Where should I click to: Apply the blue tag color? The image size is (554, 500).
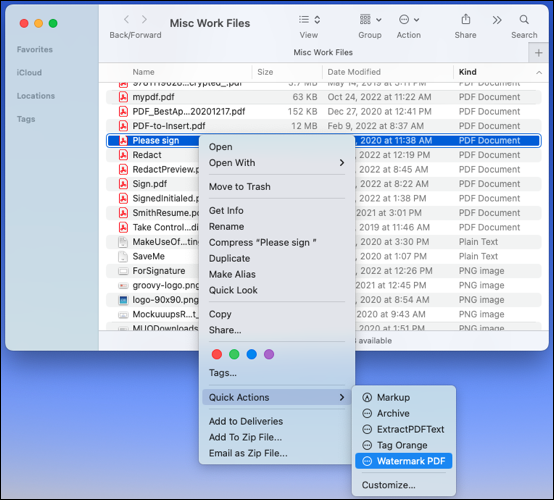252,354
